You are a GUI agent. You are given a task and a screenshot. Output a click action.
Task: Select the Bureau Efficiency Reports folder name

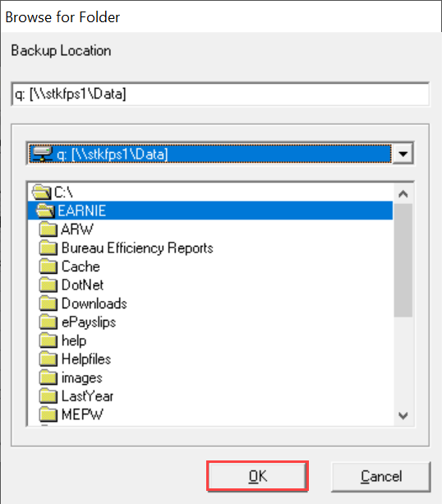click(137, 247)
